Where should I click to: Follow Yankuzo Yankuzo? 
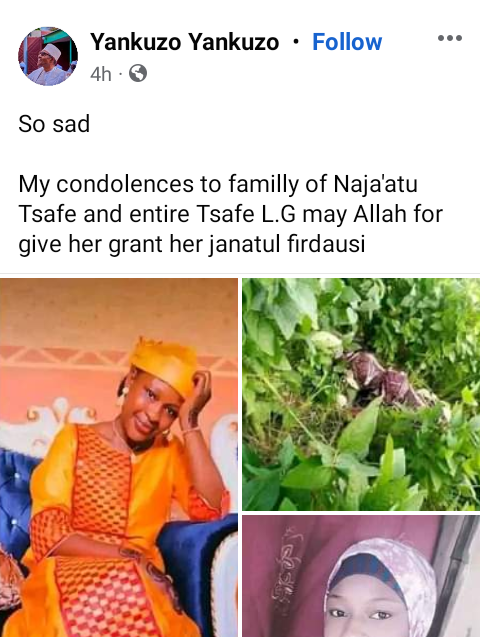347,42
